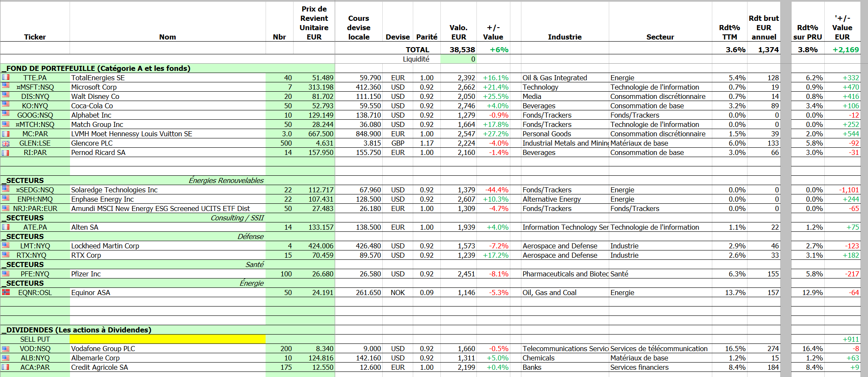868x377 pixels.
Task: Click the UK flag beside GLEN:LSE
Action: (6, 143)
